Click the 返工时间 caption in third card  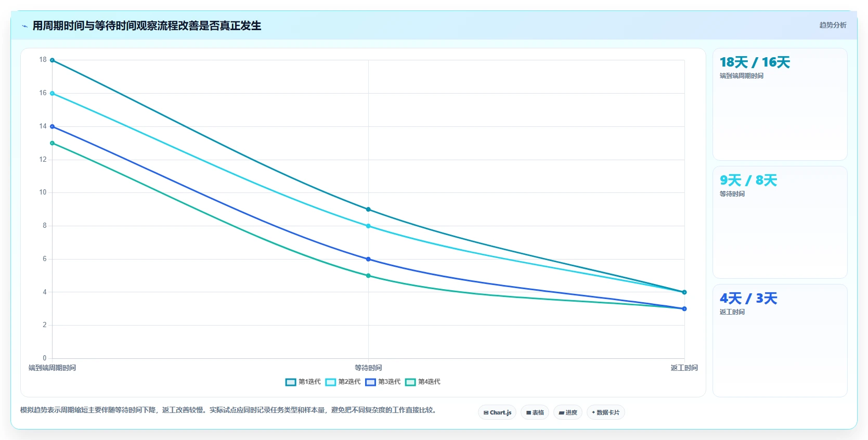coord(732,312)
